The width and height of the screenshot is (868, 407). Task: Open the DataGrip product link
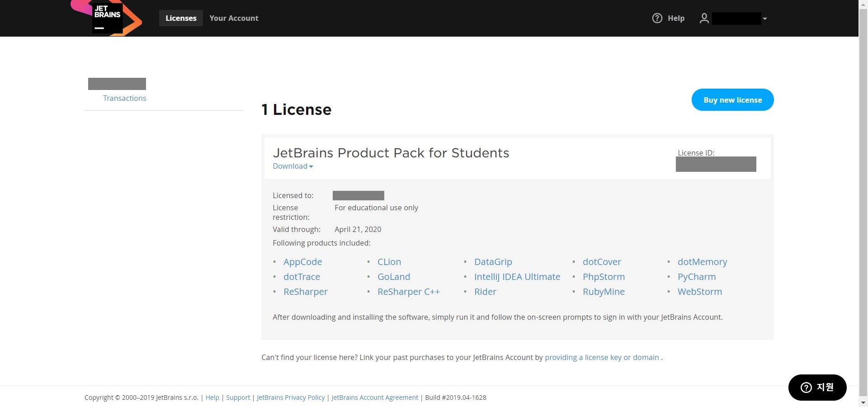pos(493,262)
